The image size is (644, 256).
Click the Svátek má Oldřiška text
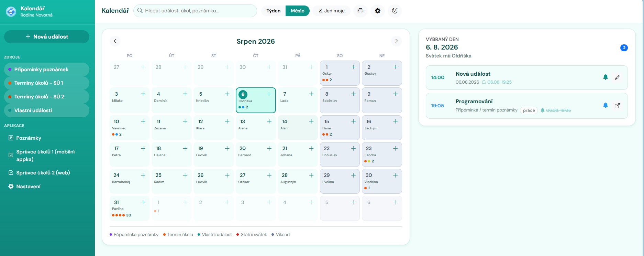point(448,56)
